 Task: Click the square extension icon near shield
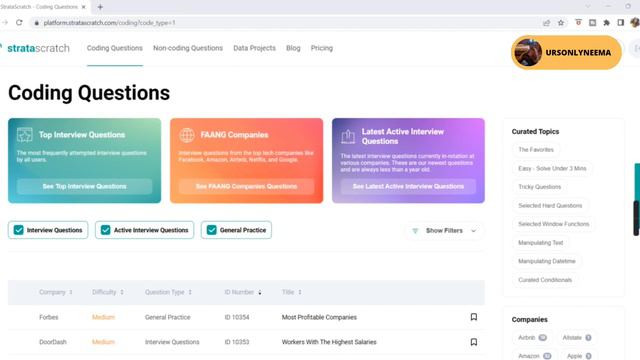592,23
